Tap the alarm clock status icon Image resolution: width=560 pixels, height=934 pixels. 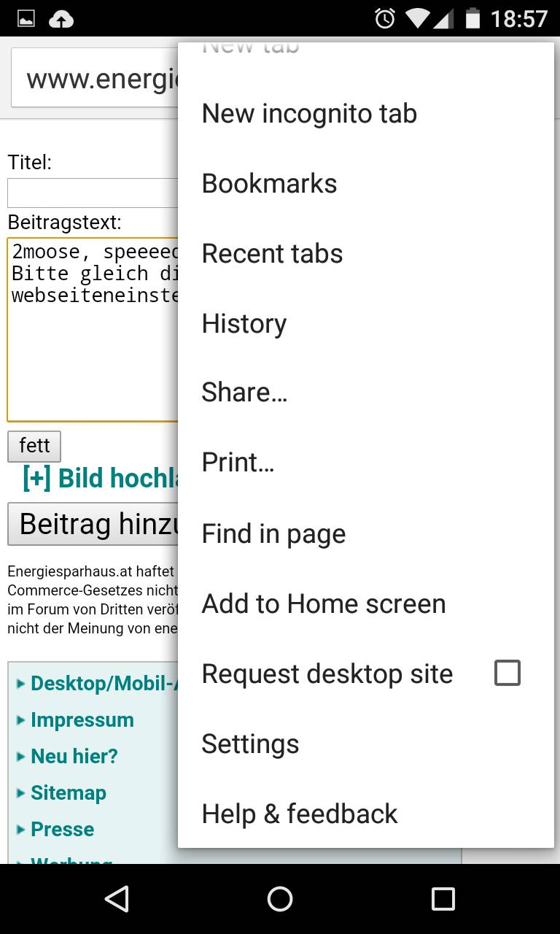tap(384, 18)
